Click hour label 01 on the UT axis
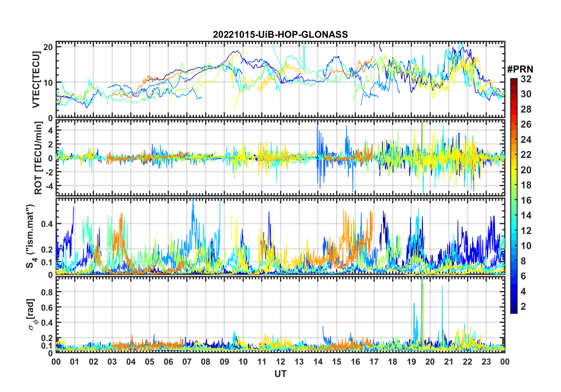 coord(75,362)
